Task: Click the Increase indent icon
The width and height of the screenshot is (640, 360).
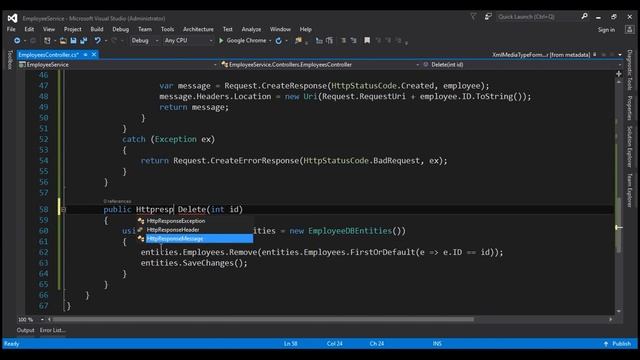Action: 353,40
